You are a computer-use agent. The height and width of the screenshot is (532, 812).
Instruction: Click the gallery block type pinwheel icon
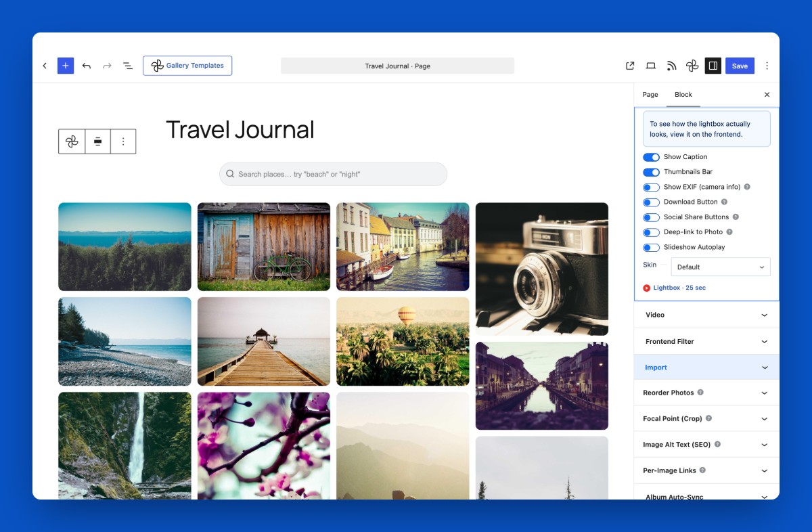(72, 141)
